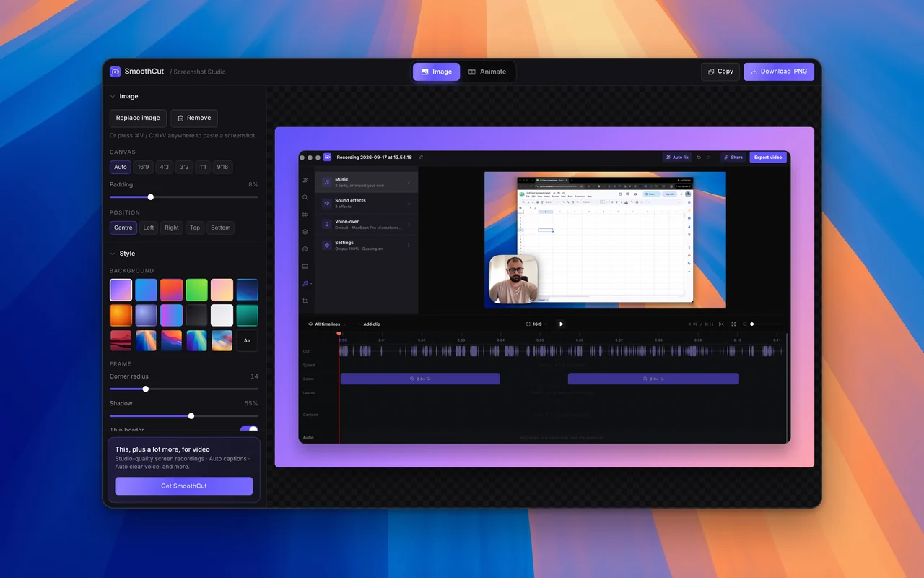Click Share in the preview screenshot
The width and height of the screenshot is (924, 578).
pyautogui.click(x=733, y=157)
